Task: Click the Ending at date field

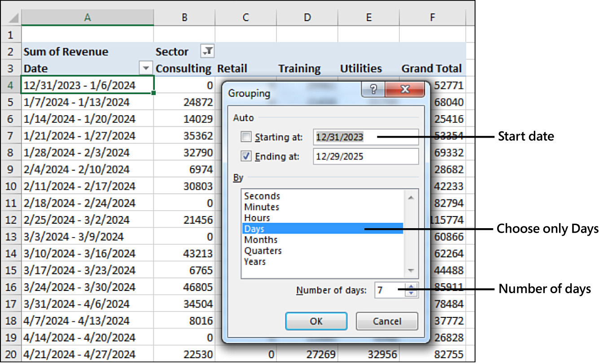Action: click(x=365, y=156)
